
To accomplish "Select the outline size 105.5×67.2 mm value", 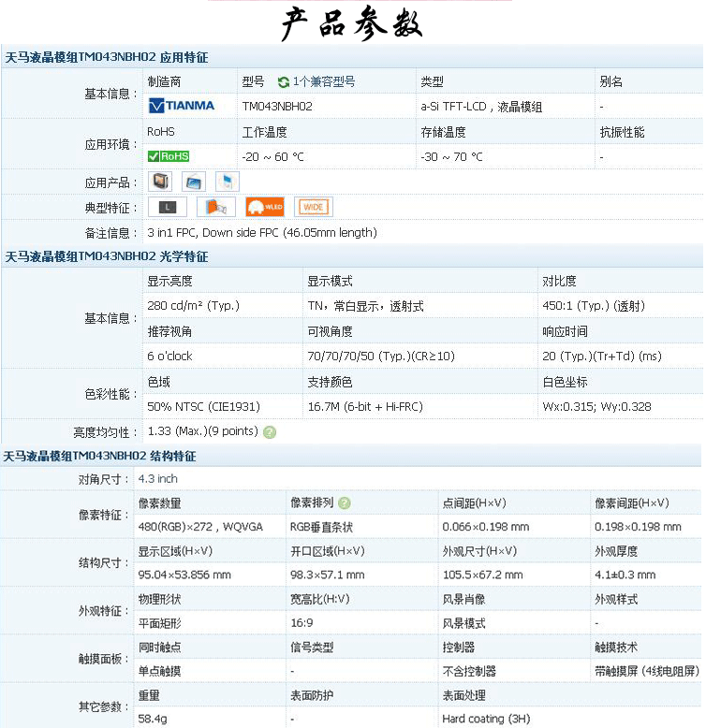I will [483, 575].
